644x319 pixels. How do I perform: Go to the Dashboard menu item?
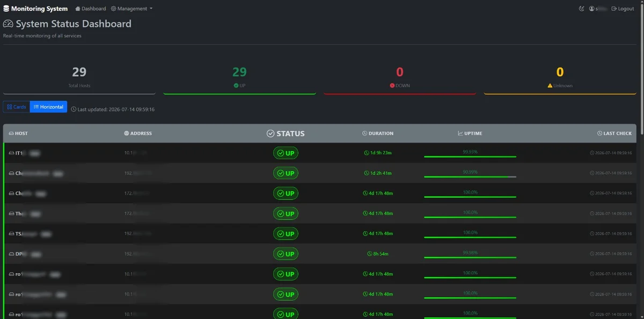pyautogui.click(x=91, y=9)
